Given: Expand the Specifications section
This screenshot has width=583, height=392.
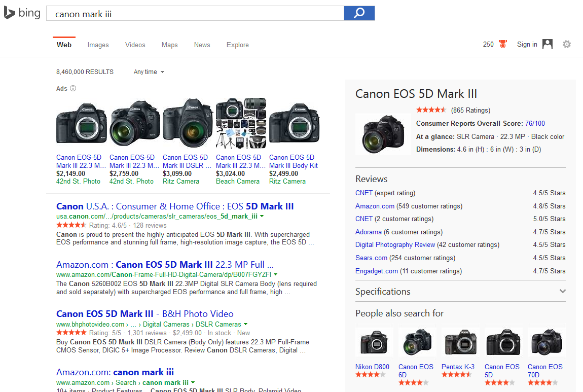Looking at the screenshot, I should click(x=562, y=291).
